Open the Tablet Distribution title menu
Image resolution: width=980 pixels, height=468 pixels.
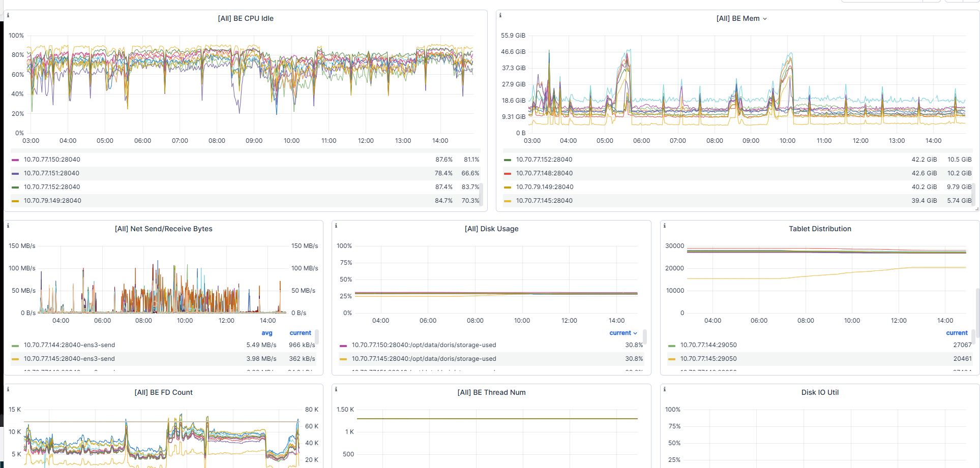coord(820,229)
